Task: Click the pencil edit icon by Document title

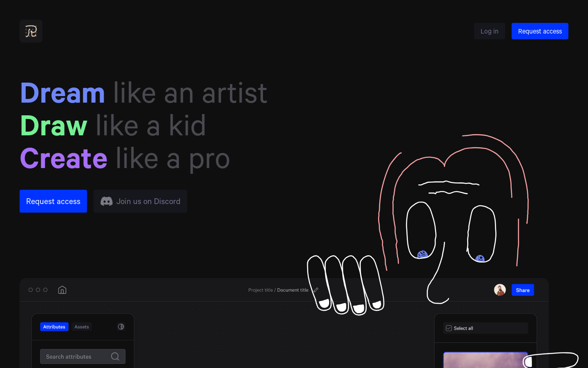Action: point(316,290)
